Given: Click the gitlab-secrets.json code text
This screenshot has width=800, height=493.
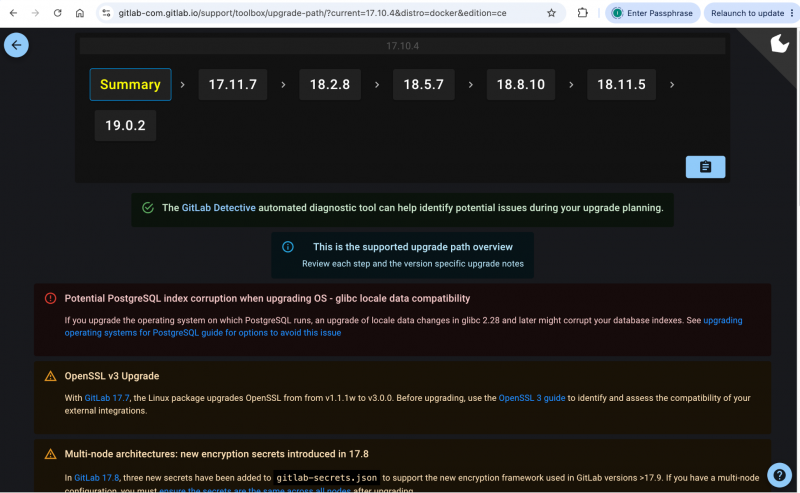Looking at the screenshot, I should coord(327,478).
